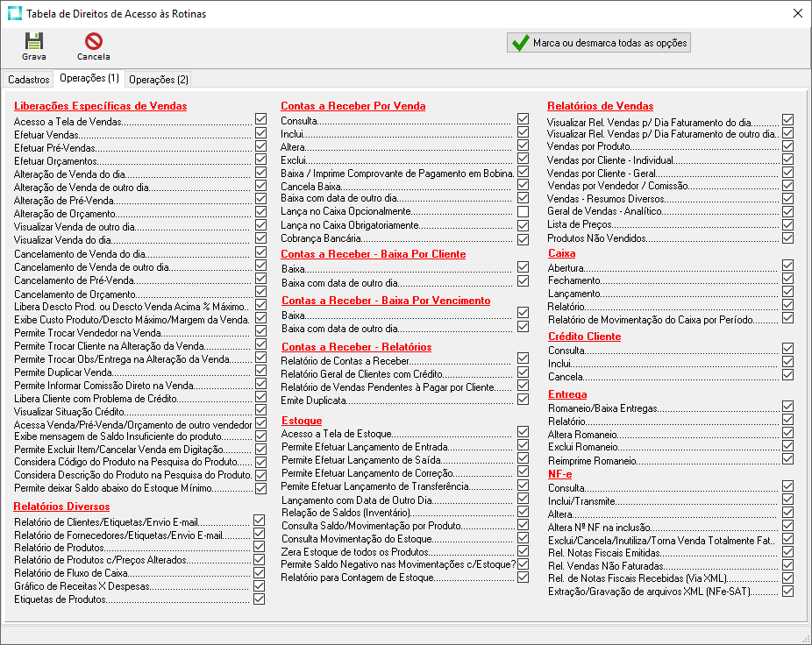Toggle NF-e Inclui/Transmite checkbox
Viewport: 812px width, 645px height.
[788, 500]
